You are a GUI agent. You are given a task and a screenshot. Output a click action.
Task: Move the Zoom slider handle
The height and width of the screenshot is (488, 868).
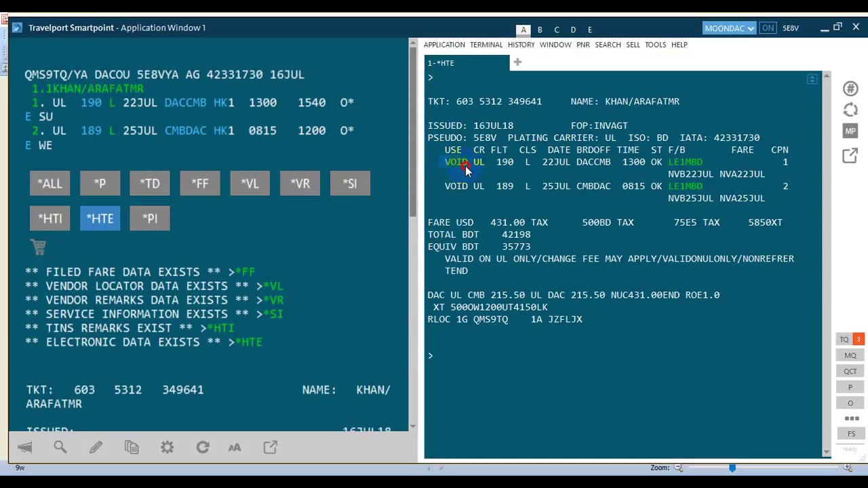[732, 468]
